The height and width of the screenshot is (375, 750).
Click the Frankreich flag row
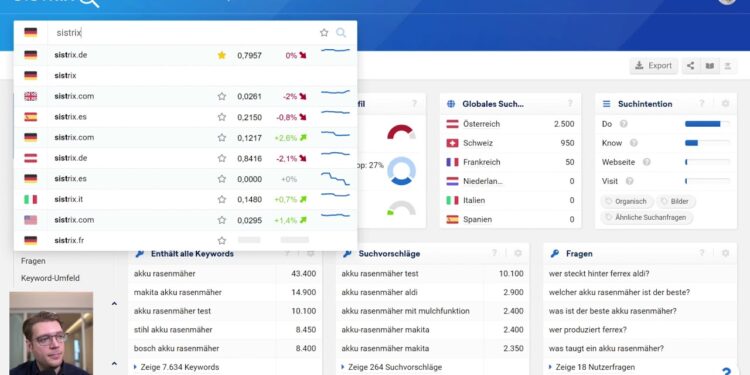[510, 162]
